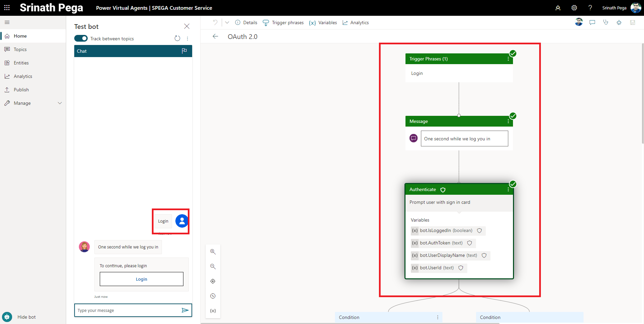
Task: Open the settings gear icon
Action: 574,8
